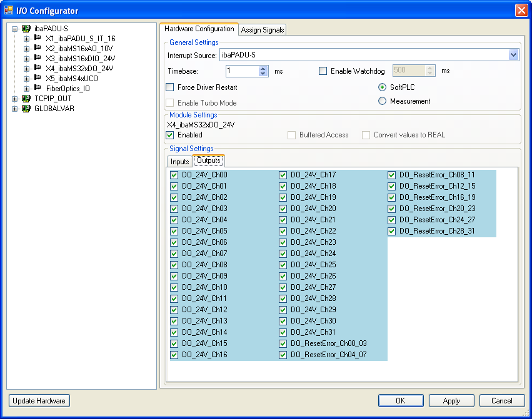Increase the Timebase value with up arrow
The image size is (532, 419).
263,69
